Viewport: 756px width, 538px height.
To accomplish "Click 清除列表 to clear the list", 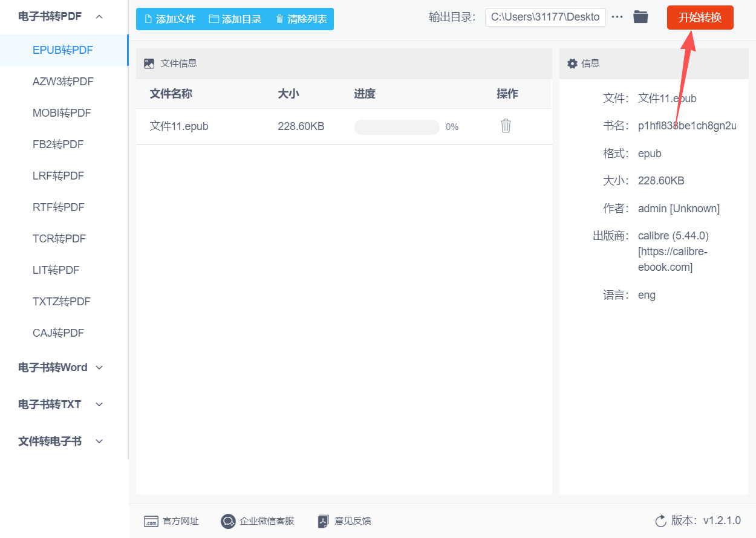I will click(301, 19).
